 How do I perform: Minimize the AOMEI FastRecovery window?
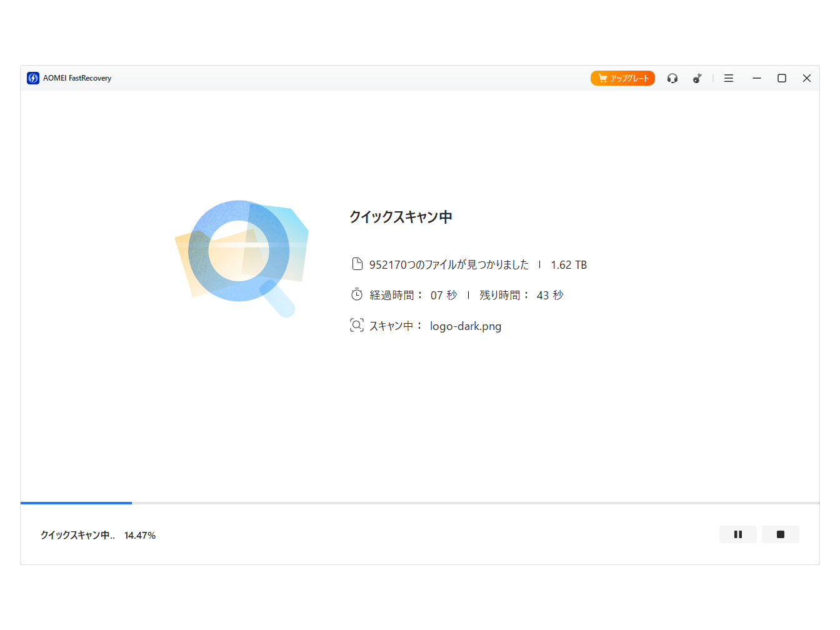757,78
